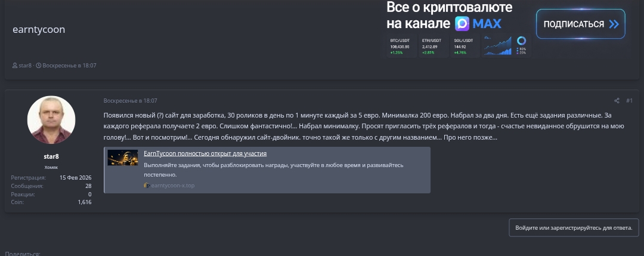Click the earntycoon thread title
The height and width of the screenshot is (256, 644).
[x=39, y=30]
